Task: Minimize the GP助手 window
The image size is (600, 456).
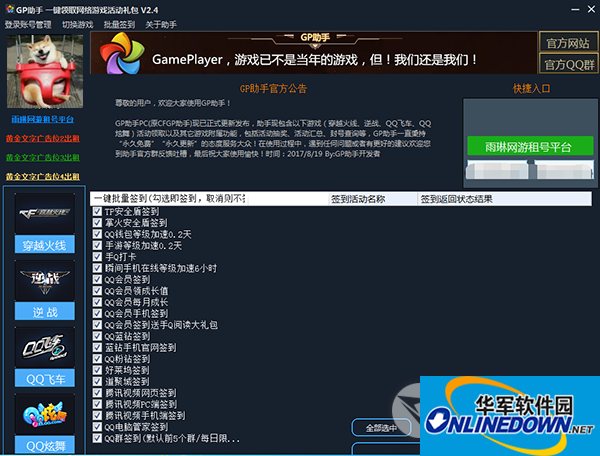Action: pos(575,10)
